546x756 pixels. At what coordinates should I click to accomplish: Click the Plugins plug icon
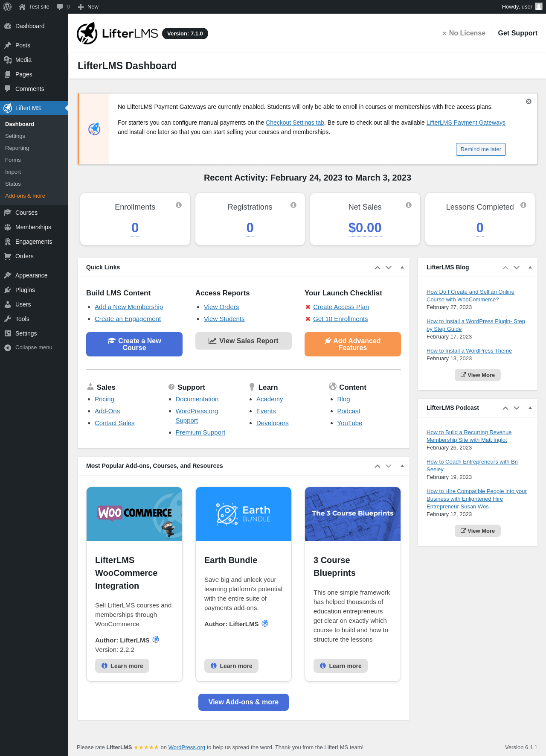click(x=8, y=290)
